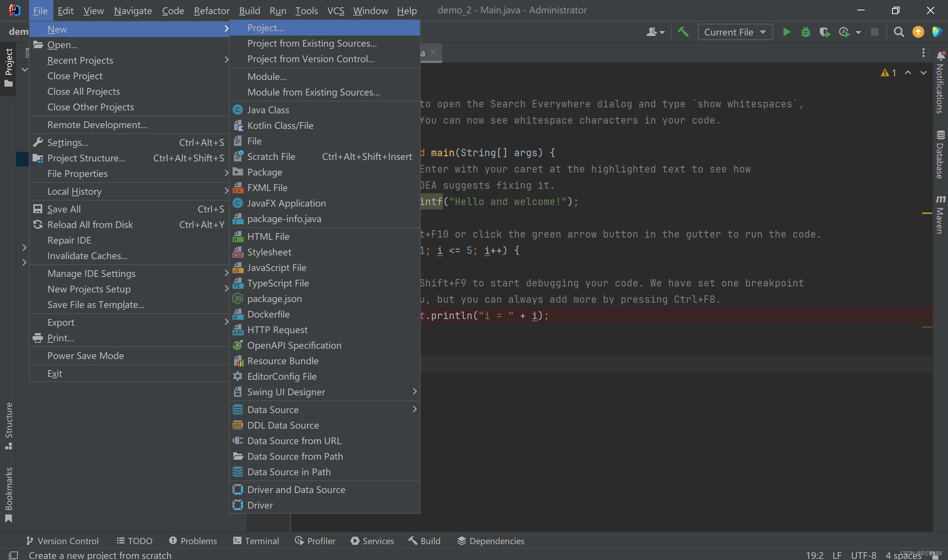
Task: Click the green Run arrow icon
Action: (x=787, y=32)
